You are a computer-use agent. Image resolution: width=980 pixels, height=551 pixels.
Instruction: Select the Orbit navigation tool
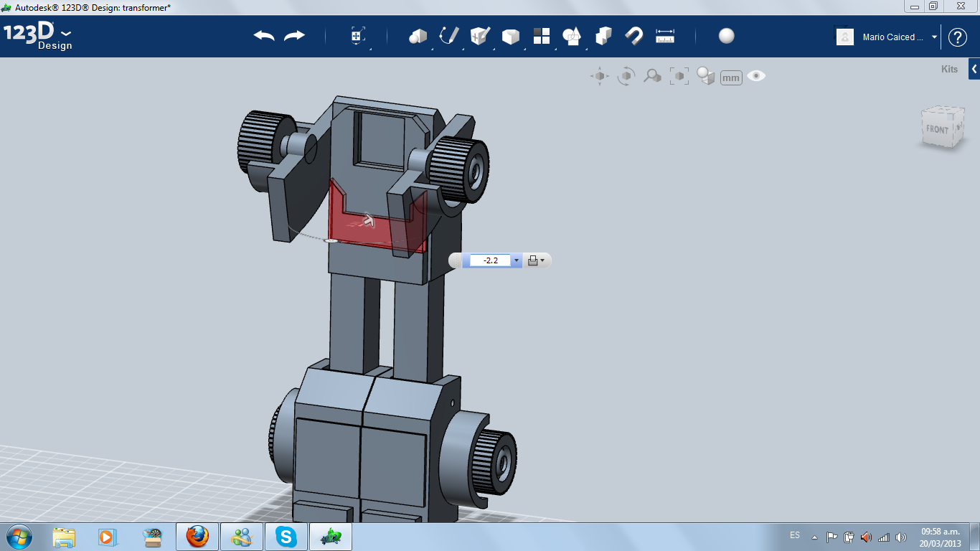coord(626,76)
